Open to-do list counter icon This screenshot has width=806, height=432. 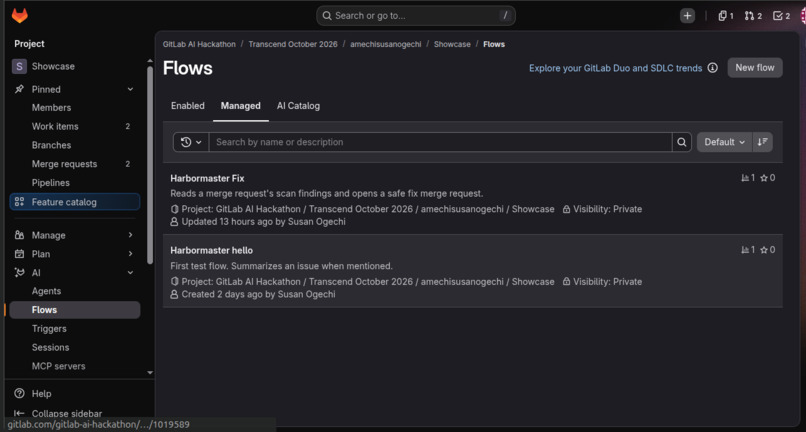(781, 16)
